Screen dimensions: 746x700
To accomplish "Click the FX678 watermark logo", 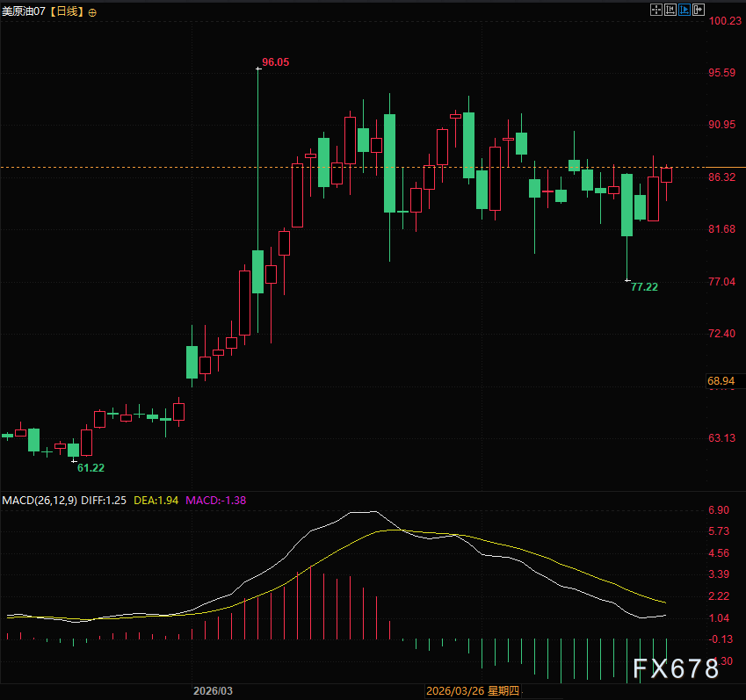I will [x=676, y=668].
